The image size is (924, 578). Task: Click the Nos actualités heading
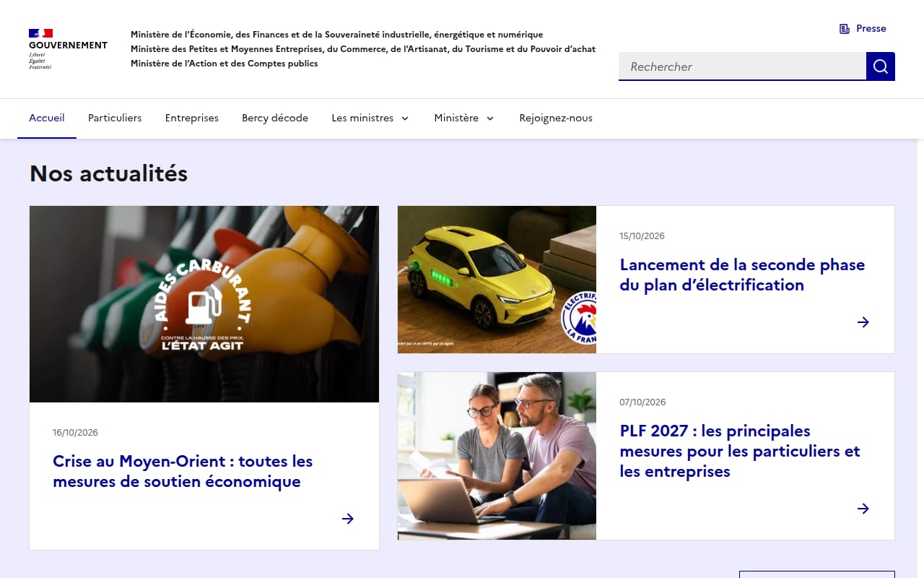pyautogui.click(x=108, y=173)
